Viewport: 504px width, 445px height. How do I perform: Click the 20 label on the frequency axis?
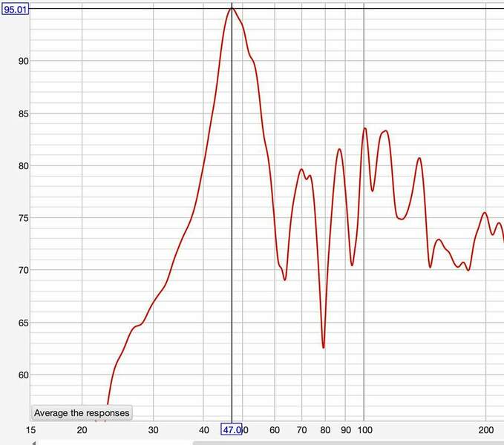[x=82, y=429]
